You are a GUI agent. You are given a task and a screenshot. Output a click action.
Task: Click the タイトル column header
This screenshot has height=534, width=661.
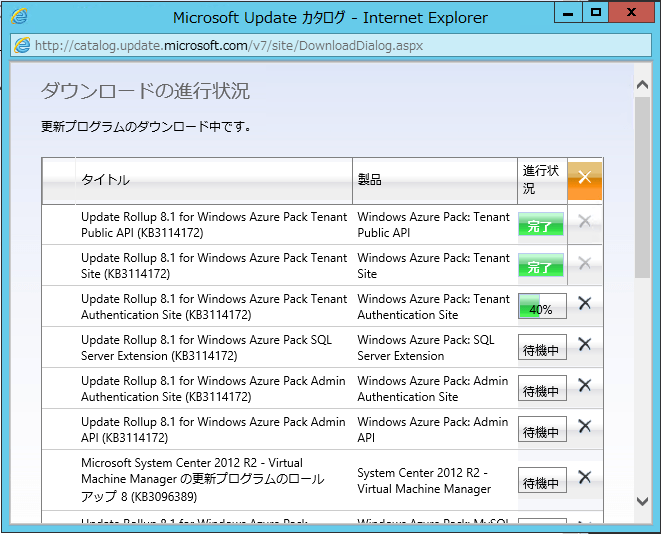click(214, 180)
